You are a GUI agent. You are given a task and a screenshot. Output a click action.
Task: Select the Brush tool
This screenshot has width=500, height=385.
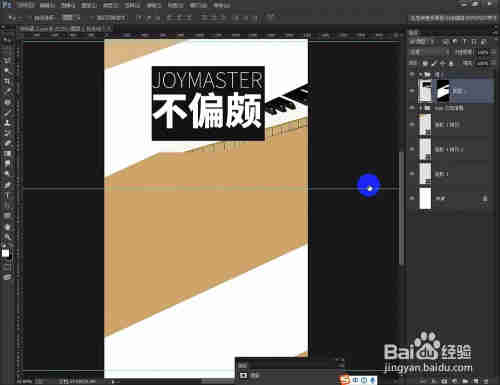(x=7, y=112)
